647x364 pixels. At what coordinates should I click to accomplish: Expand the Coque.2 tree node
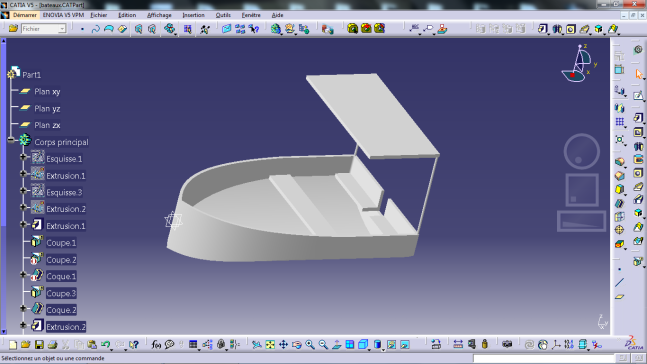23,308
